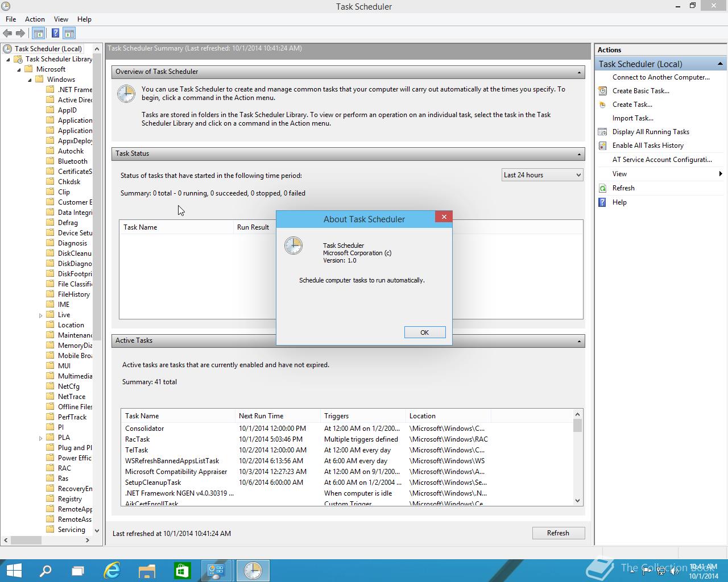Click the Task View icon on taskbar
Viewport: 728px width, 582px height.
coord(78,571)
